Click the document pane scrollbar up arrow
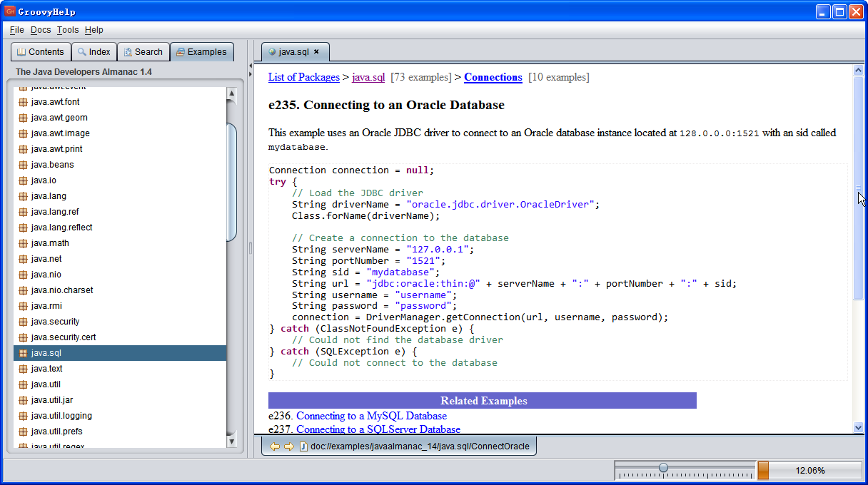This screenshot has width=868, height=485. [858, 71]
